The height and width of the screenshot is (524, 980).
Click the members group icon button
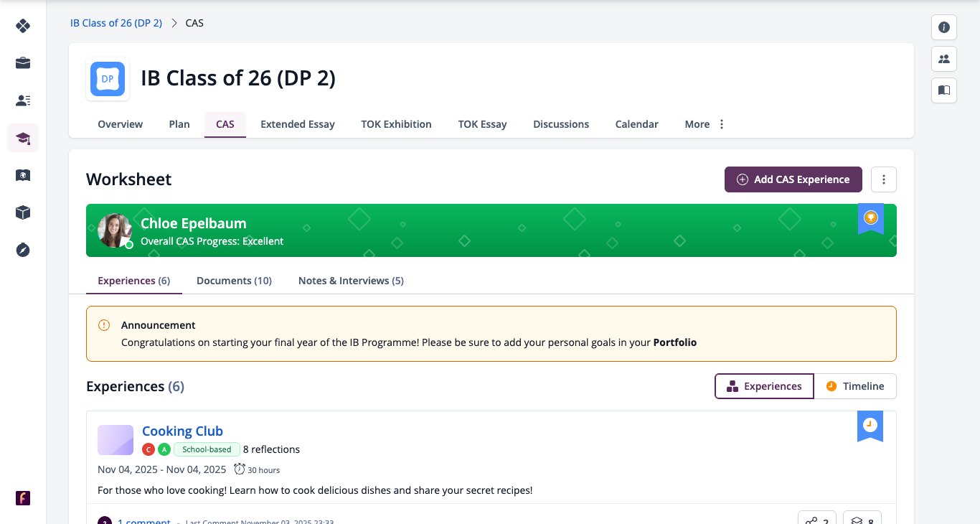pyautogui.click(x=944, y=59)
